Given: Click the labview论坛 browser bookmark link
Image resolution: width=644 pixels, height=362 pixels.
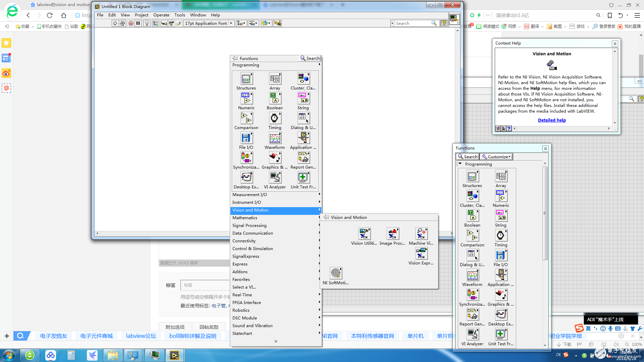Looking at the screenshot, I should (141, 336).
